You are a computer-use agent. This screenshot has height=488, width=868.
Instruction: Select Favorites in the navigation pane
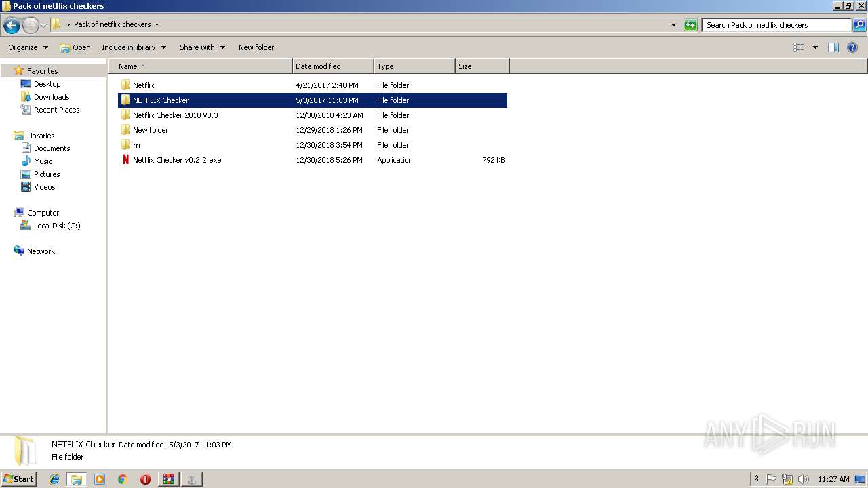click(42, 71)
